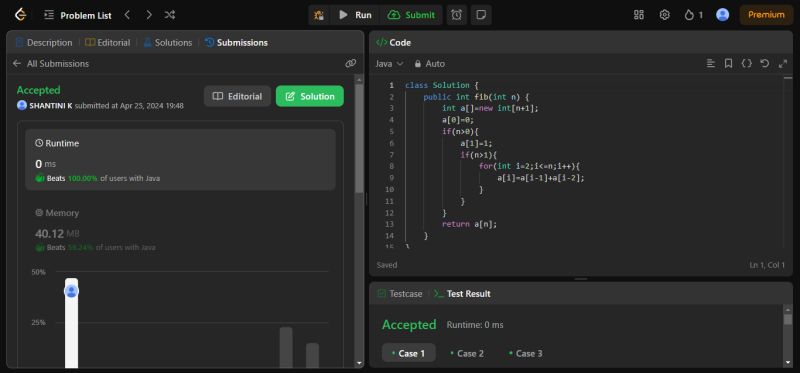Select the Memory result card
The width and height of the screenshot is (800, 373).
point(181,230)
